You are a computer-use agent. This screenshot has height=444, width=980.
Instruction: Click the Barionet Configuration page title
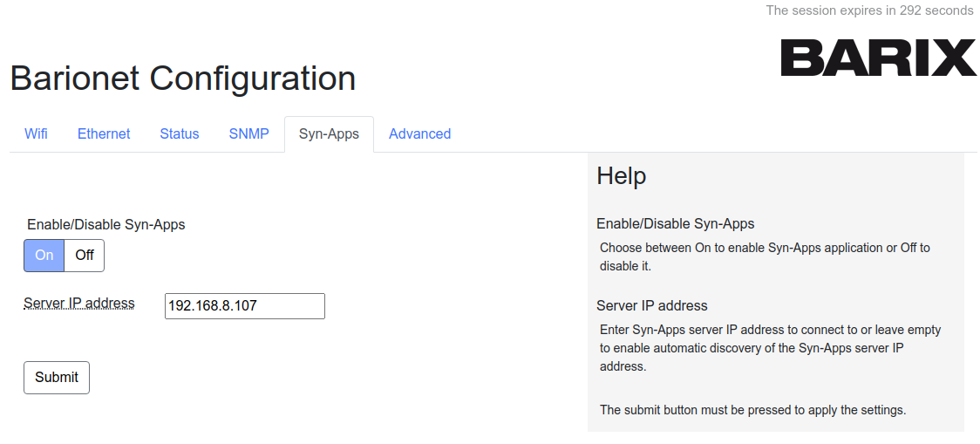click(x=183, y=79)
